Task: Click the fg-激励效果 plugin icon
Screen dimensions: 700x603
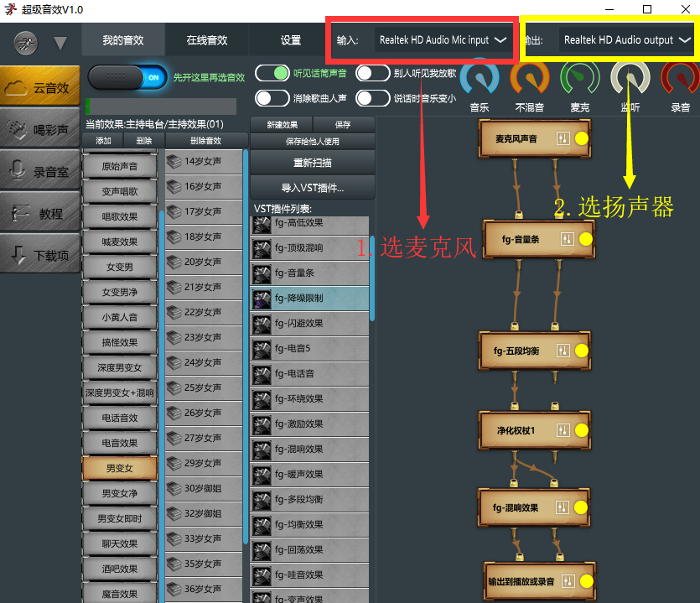Action: pyautogui.click(x=262, y=424)
